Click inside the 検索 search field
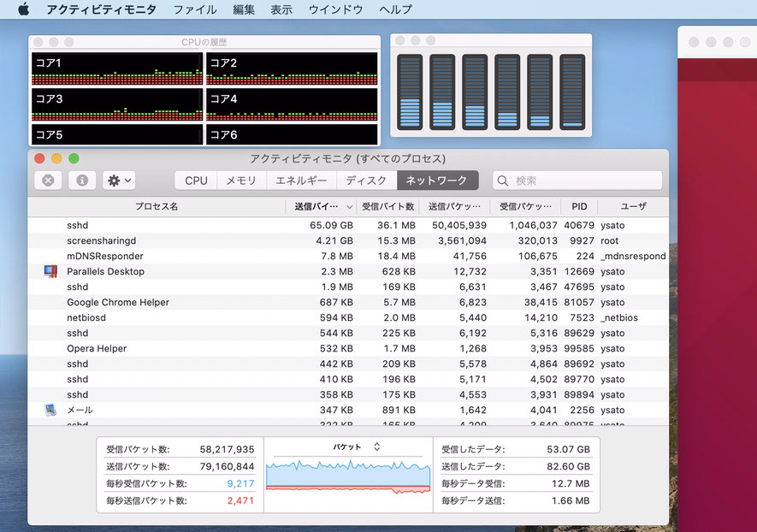The height and width of the screenshot is (532, 757). coord(582,180)
